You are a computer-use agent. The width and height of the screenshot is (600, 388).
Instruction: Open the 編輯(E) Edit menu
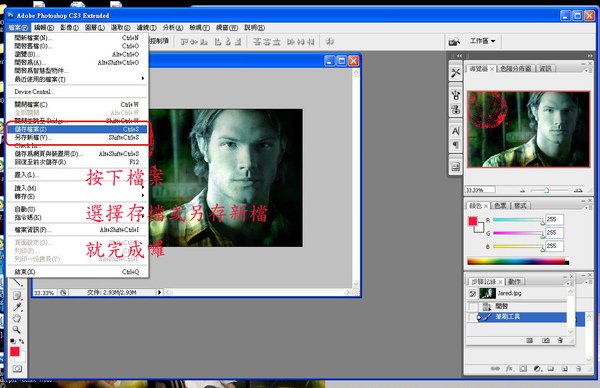pyautogui.click(x=44, y=28)
